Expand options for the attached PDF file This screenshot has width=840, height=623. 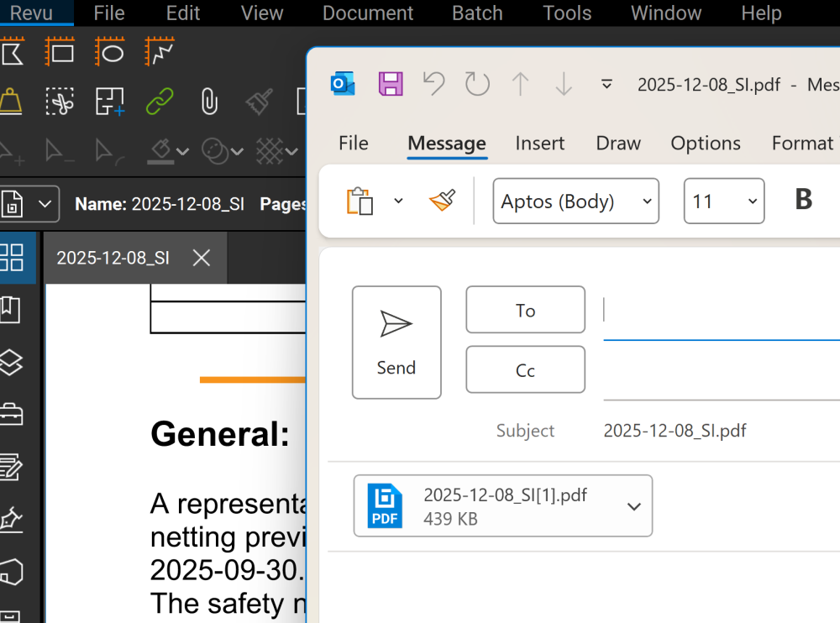634,505
